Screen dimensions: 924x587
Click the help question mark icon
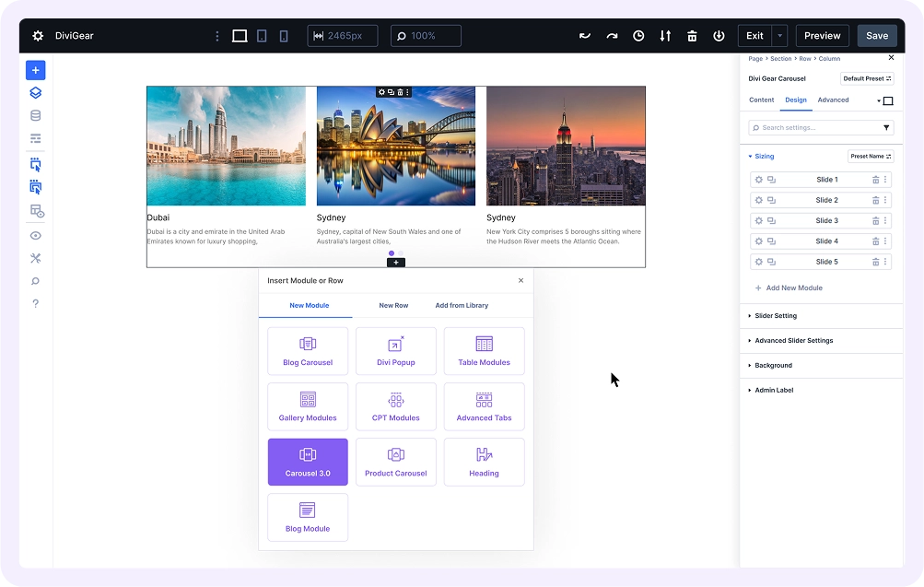click(35, 303)
